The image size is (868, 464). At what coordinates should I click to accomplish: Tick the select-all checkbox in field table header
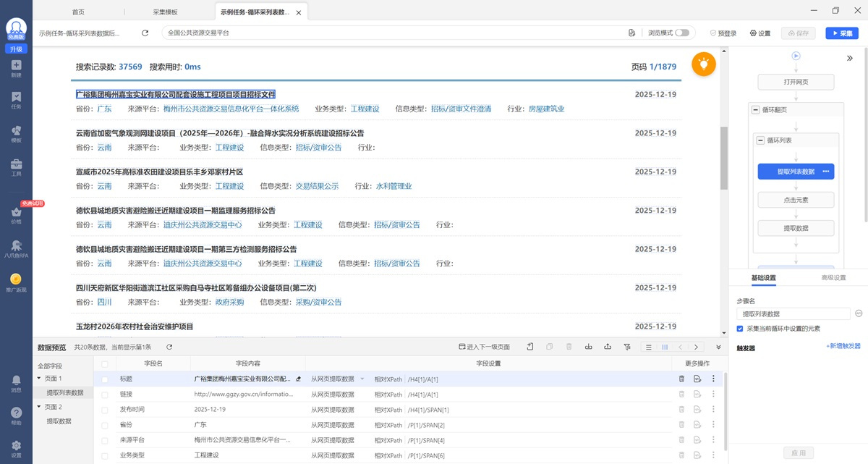105,363
